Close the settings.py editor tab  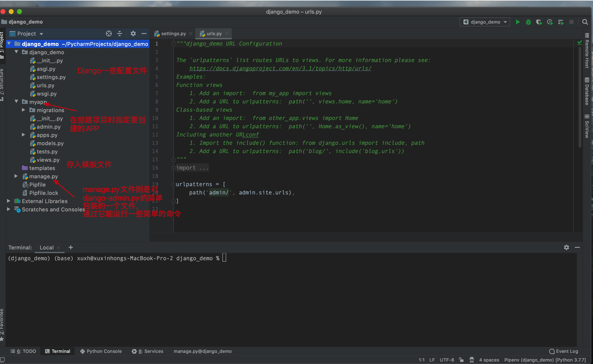coord(191,34)
